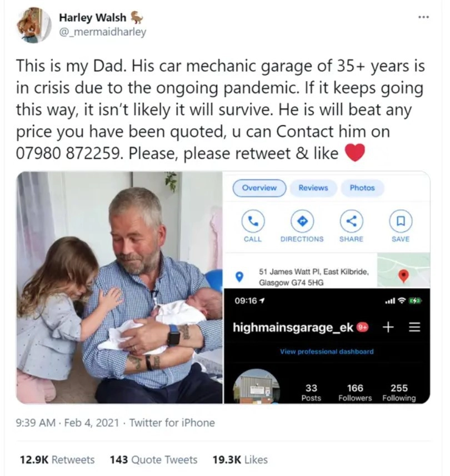Click the blue location pin beside address

pos(241,276)
